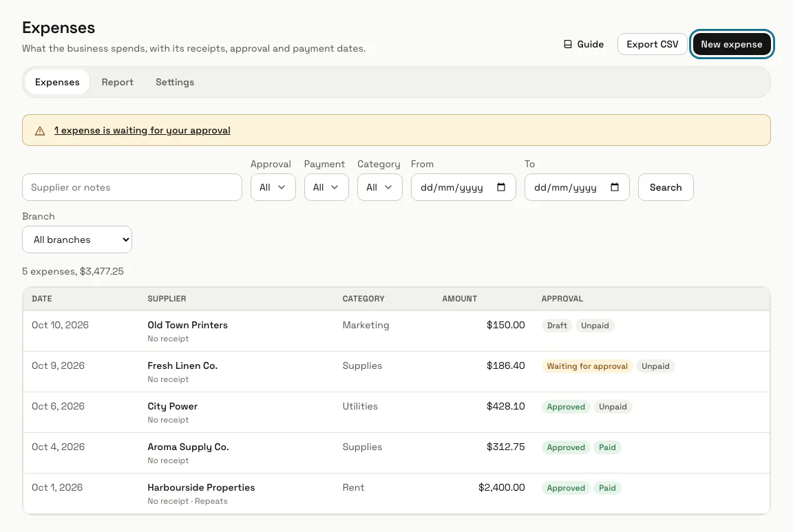Focus the Supplier or notes search field
793x532 pixels.
pyautogui.click(x=132, y=187)
